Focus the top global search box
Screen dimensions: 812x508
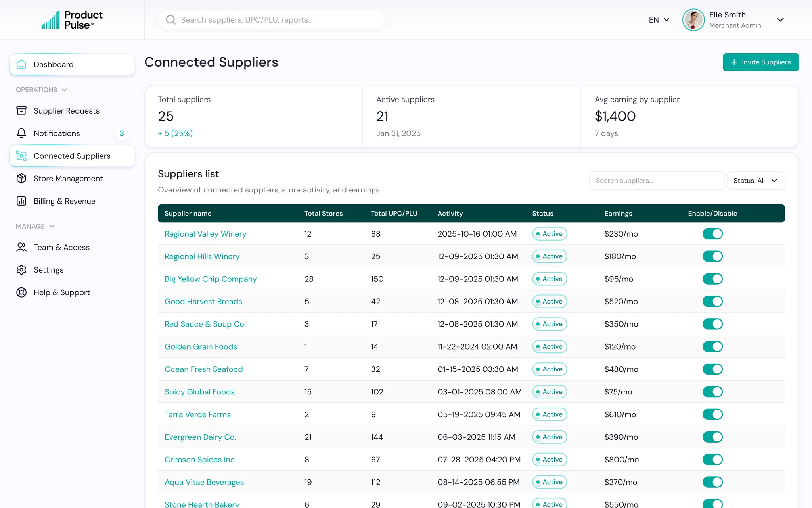pos(271,20)
